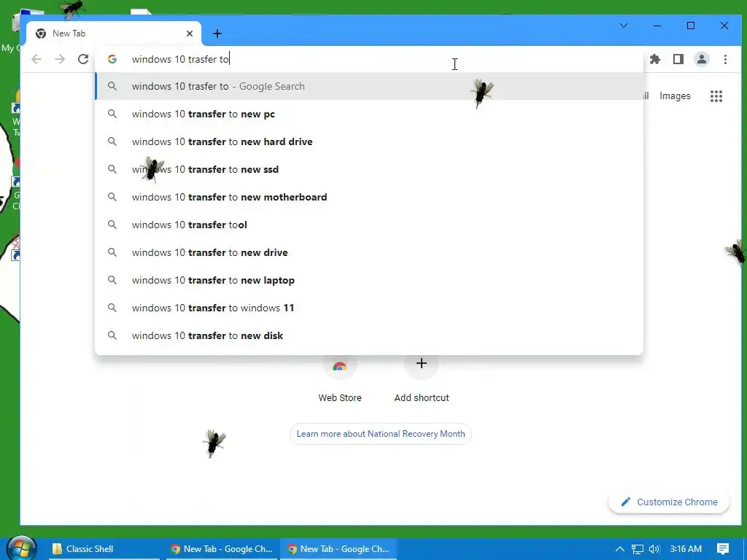The image size is (747, 560).
Task: Choose 'windows 10 trasfer to - Google Search'
Action: [369, 86]
